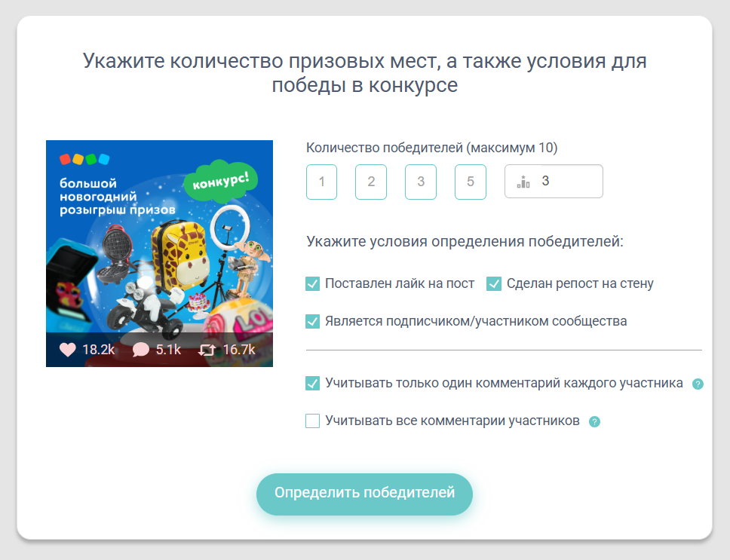Click the colorful logo on contest image

[x=84, y=159]
